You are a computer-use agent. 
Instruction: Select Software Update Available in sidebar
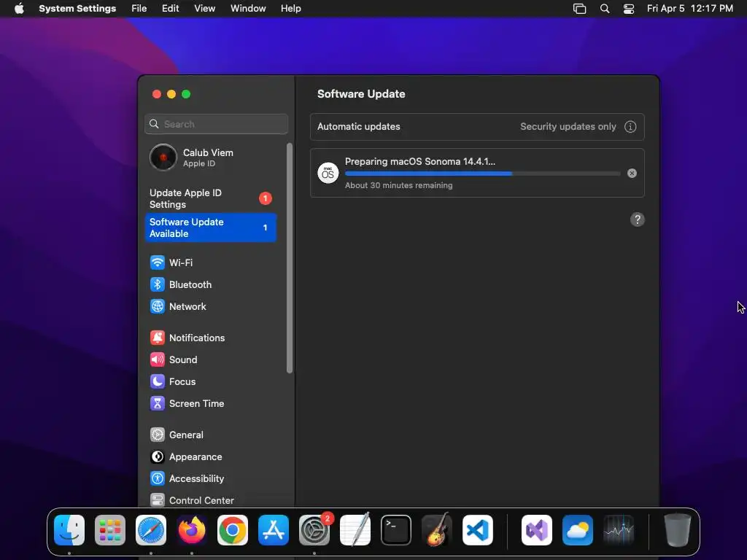point(211,227)
